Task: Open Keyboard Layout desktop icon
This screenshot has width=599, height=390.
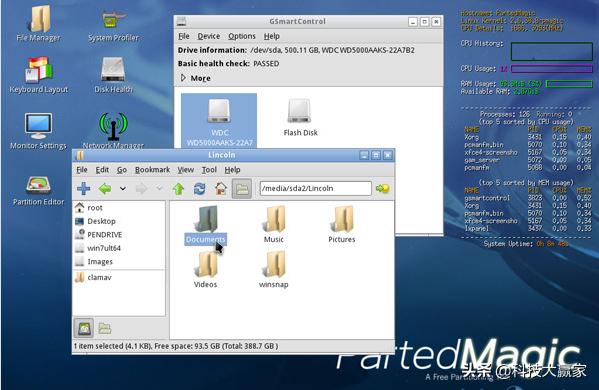Action: click(x=39, y=74)
